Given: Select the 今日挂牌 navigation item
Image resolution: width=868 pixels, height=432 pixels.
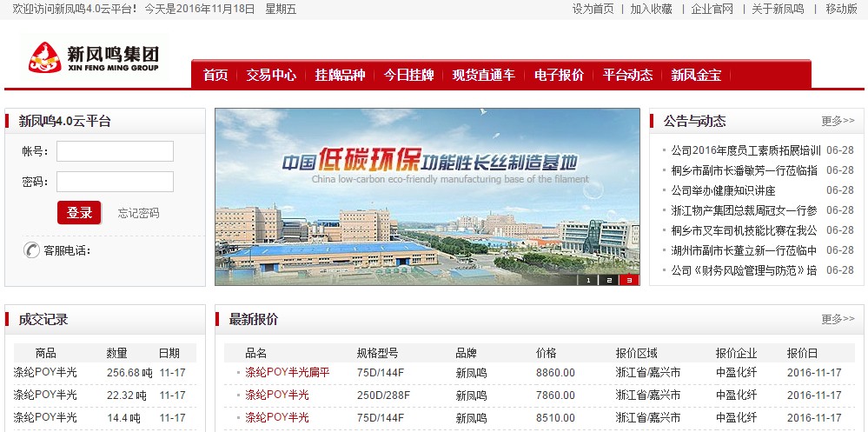Looking at the screenshot, I should pyautogui.click(x=408, y=76).
